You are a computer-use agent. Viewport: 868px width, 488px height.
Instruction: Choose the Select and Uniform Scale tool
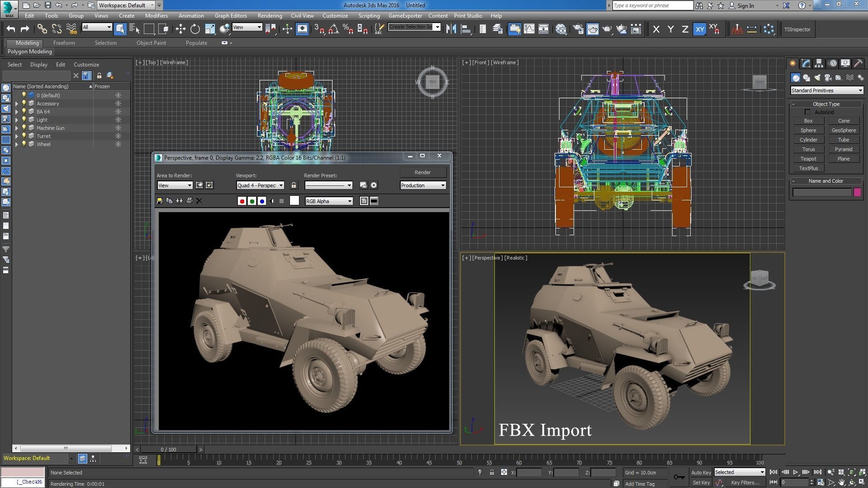click(x=210, y=29)
